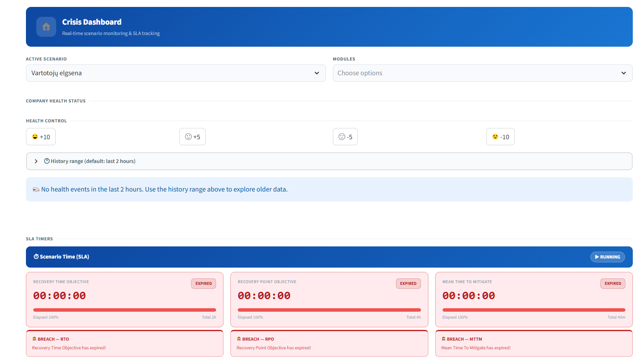Click the 'Total 40m' label
Screen dimensions: 641x364
(x=616, y=317)
